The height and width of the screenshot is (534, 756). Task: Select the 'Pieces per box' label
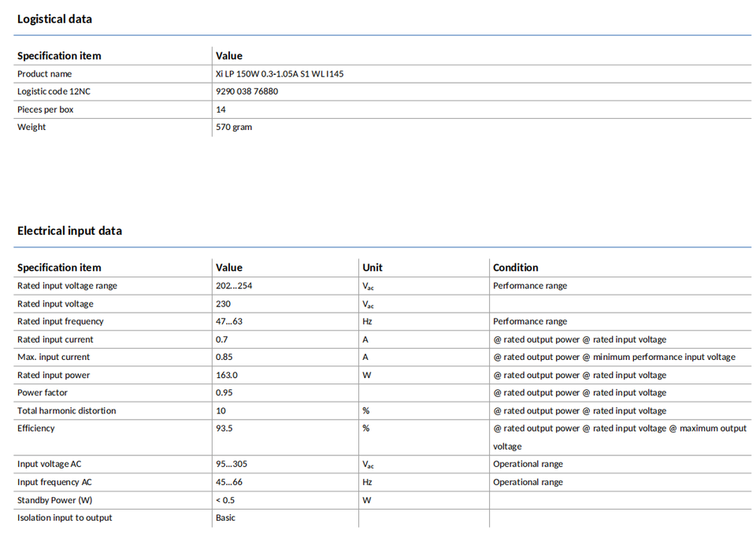pos(46,109)
